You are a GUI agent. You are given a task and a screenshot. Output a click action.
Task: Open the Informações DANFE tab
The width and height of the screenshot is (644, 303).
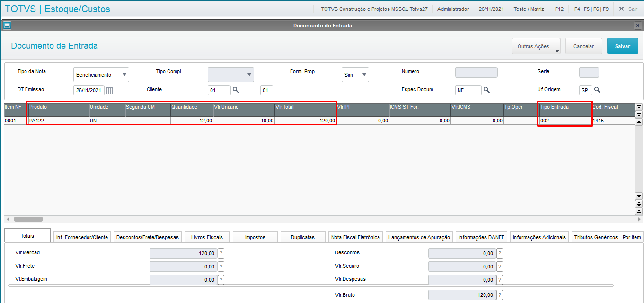[481, 237]
